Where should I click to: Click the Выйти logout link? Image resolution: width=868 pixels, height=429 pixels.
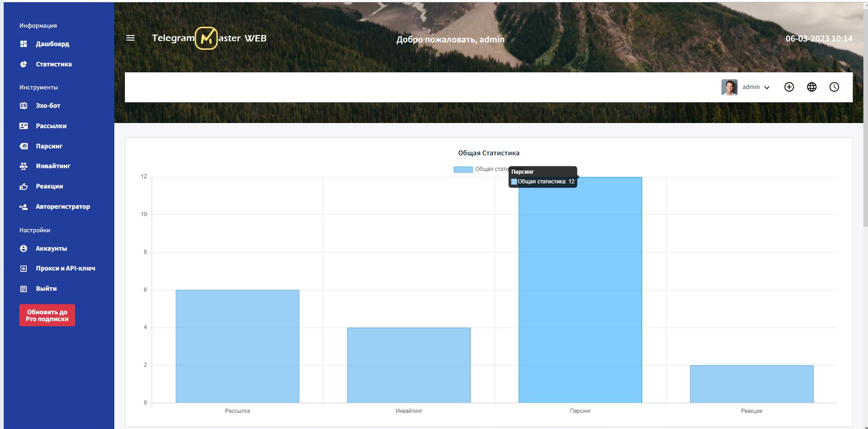46,288
